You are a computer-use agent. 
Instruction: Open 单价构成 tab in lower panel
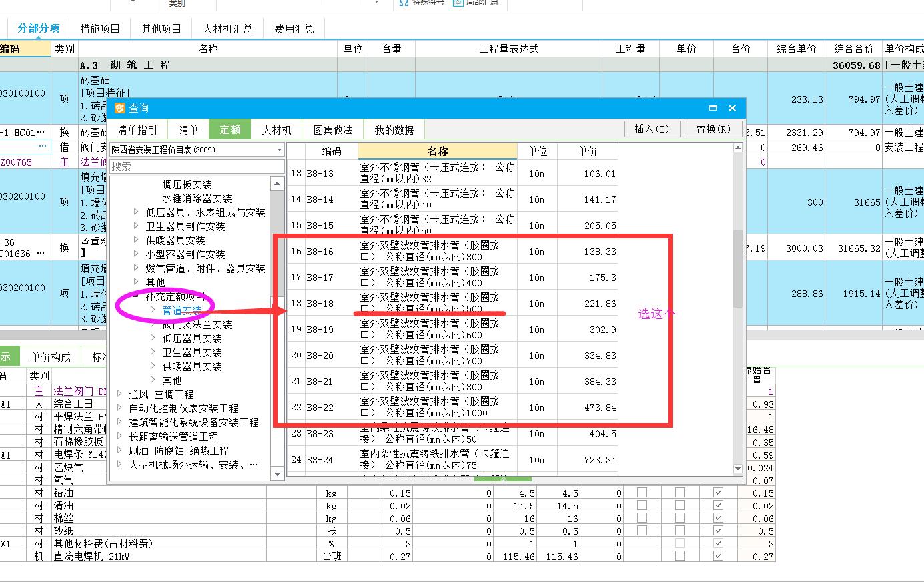pos(51,357)
